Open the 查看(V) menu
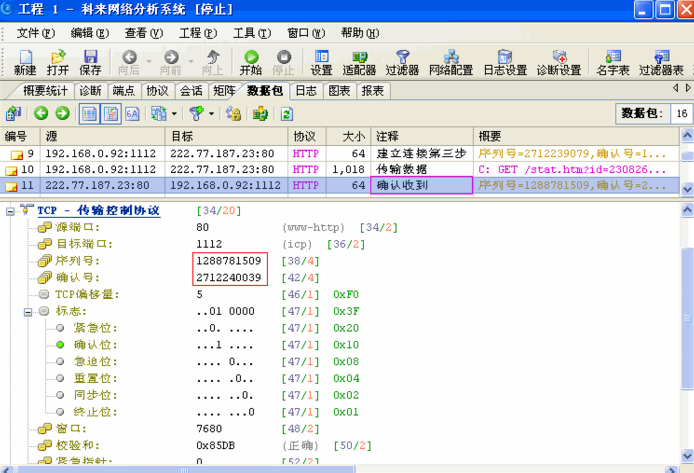The image size is (694, 473). 143,33
